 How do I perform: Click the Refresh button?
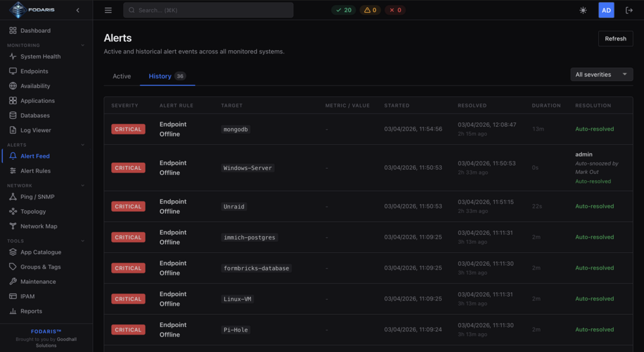615,39
